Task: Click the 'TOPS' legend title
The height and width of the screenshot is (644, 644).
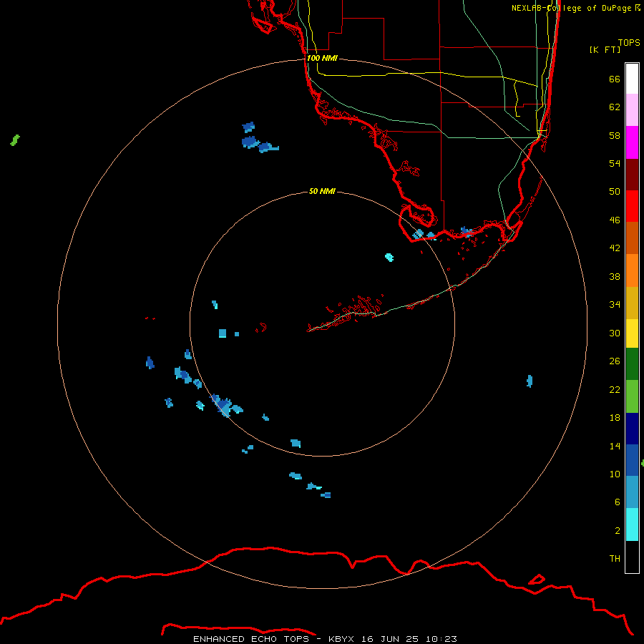Action: coord(629,42)
